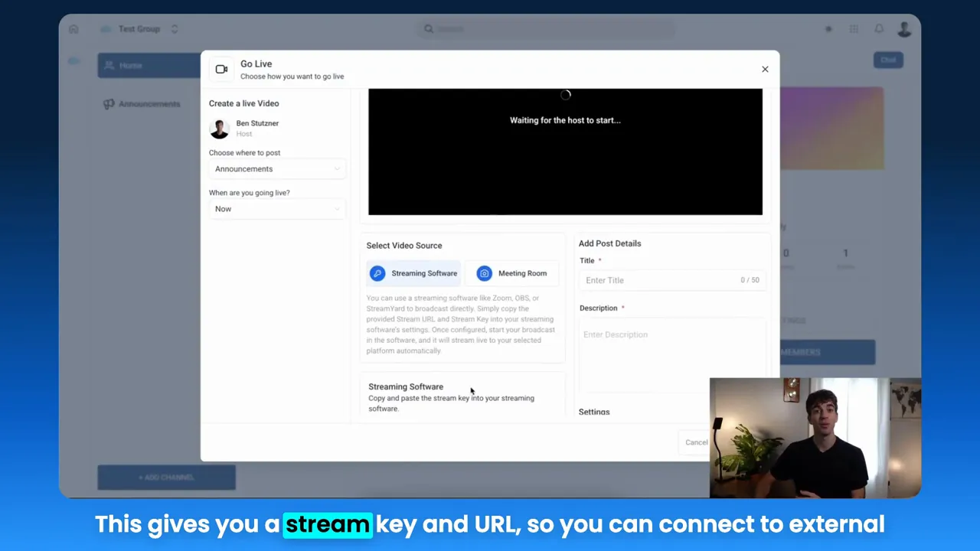Select the Meeting Room video source
This screenshot has height=551, width=980.
(511, 273)
